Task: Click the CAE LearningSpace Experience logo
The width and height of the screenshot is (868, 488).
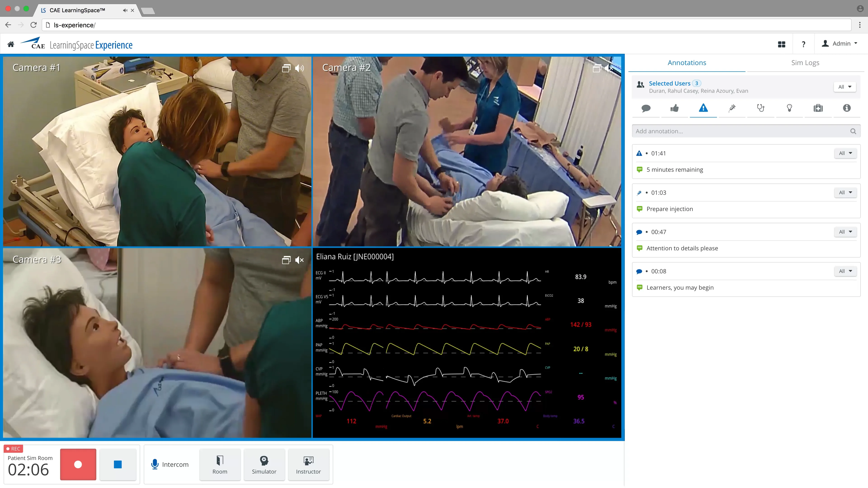Action: point(76,44)
